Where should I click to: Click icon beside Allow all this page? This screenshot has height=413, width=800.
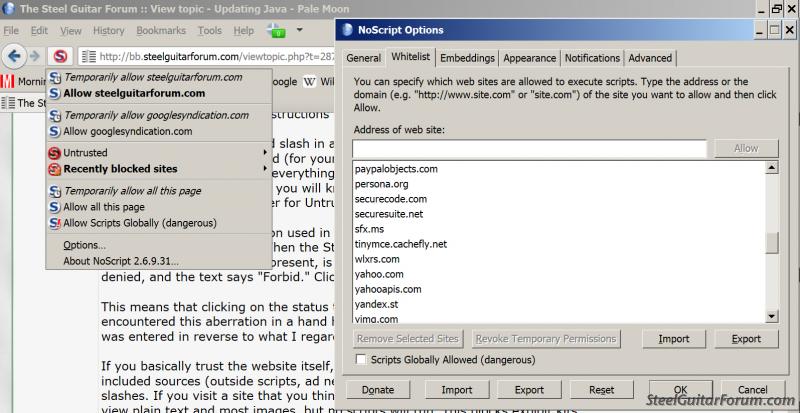click(x=55, y=207)
